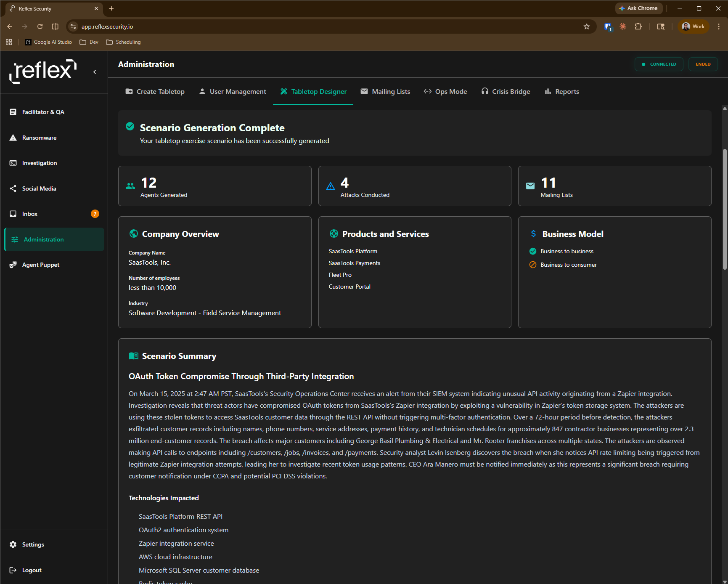Close the Reflex Security tab
Image resolution: width=728 pixels, height=584 pixels.
96,8
